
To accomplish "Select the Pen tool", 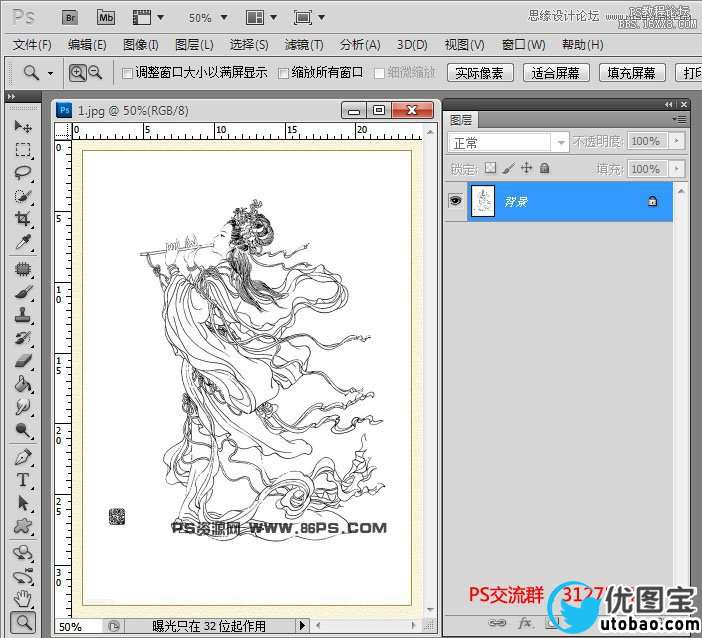I will pyautogui.click(x=22, y=457).
